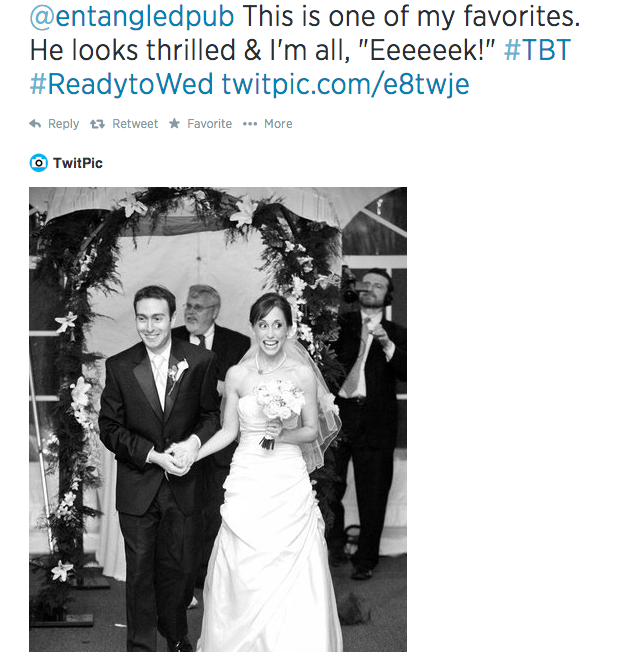
Task: Open the TwitPic source label
Action: (x=78, y=163)
